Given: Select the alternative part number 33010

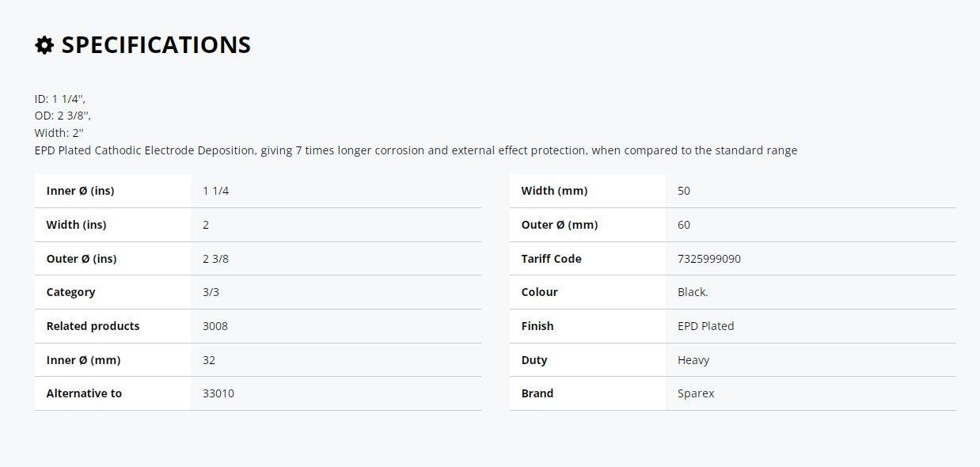Looking at the screenshot, I should (x=218, y=393).
